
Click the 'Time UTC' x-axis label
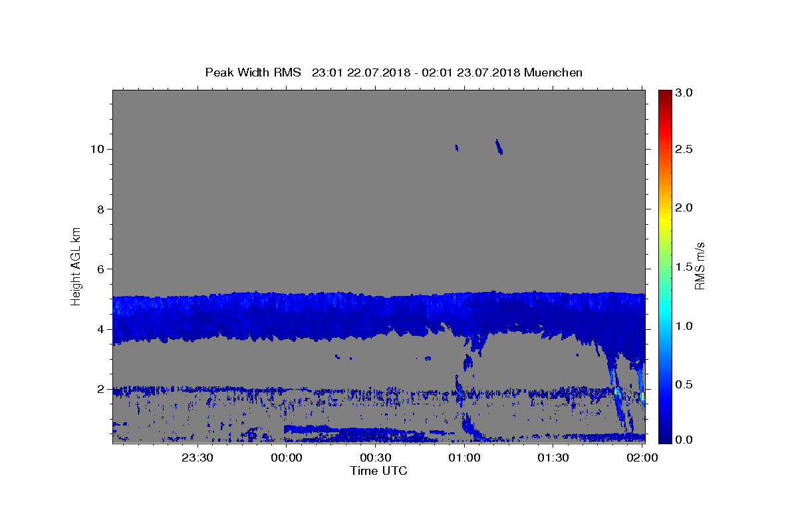pyautogui.click(x=378, y=471)
